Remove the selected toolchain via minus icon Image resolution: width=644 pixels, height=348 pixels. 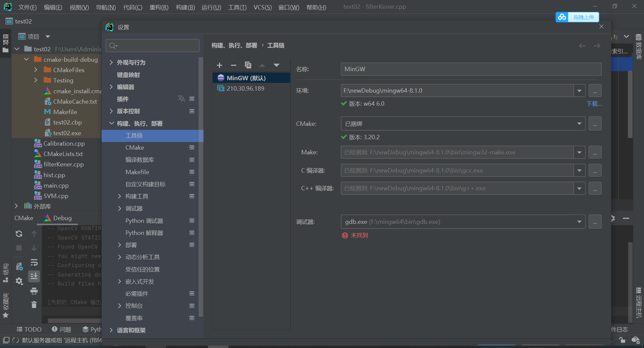pyautogui.click(x=233, y=65)
